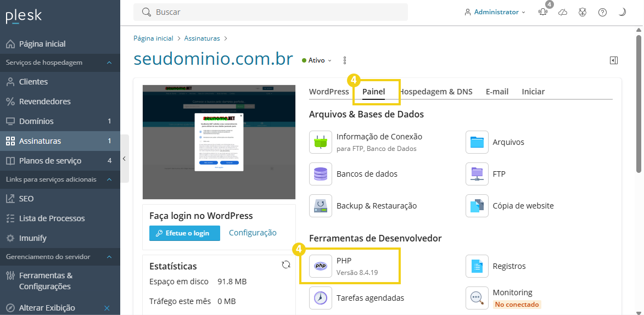
Task: Open Tarefas agendadas clock icon
Action: (321, 298)
